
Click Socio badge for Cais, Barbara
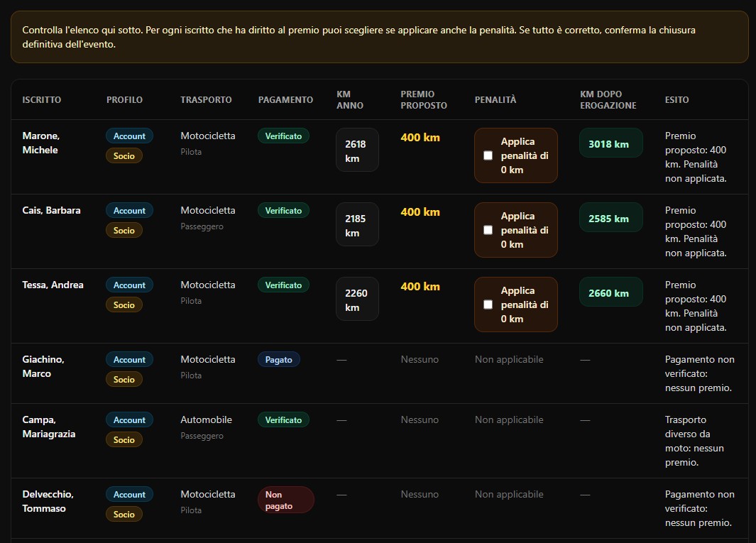(124, 231)
